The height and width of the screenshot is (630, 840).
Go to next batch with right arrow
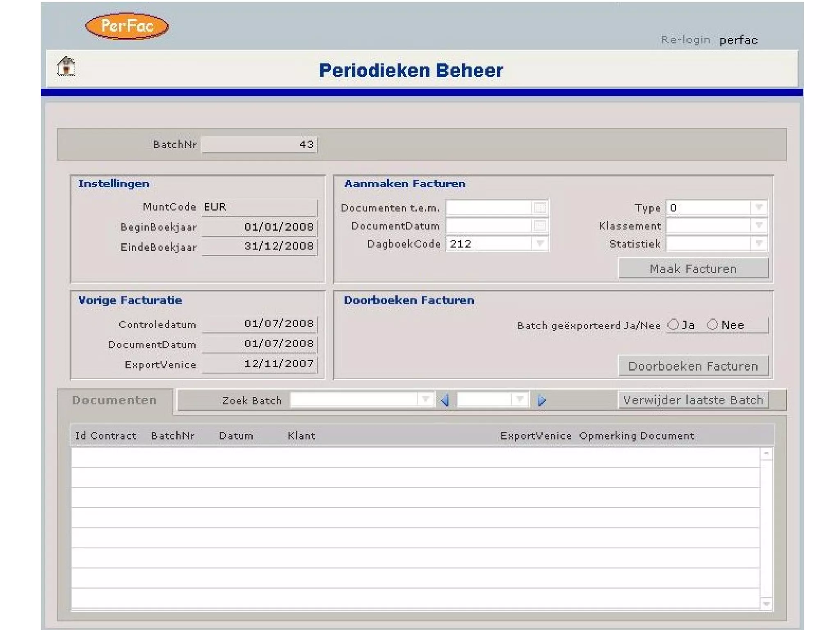pyautogui.click(x=541, y=400)
